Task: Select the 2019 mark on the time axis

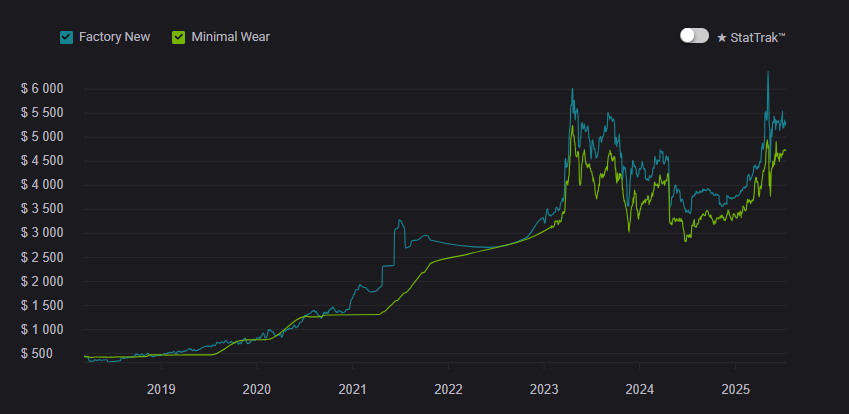Action: [x=161, y=389]
